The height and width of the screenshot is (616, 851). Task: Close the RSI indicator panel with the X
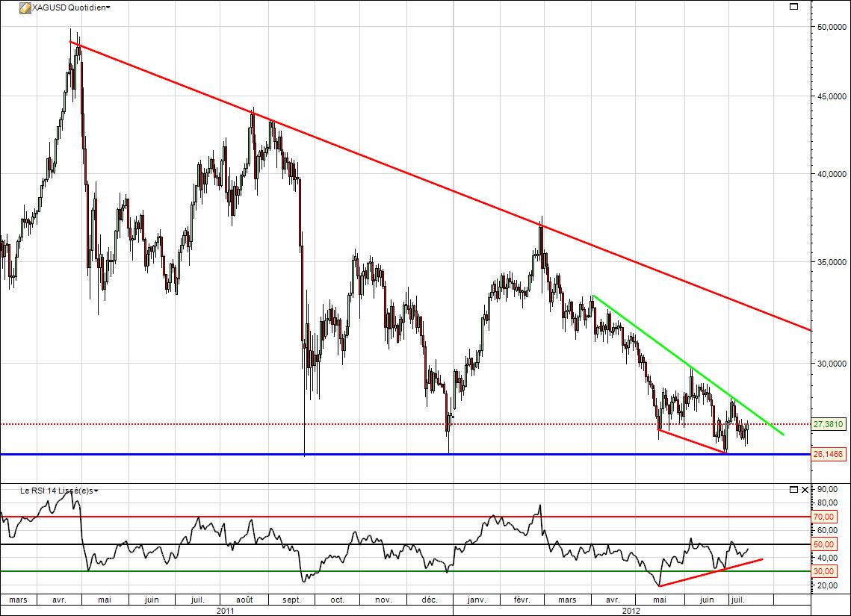pyautogui.click(x=805, y=491)
